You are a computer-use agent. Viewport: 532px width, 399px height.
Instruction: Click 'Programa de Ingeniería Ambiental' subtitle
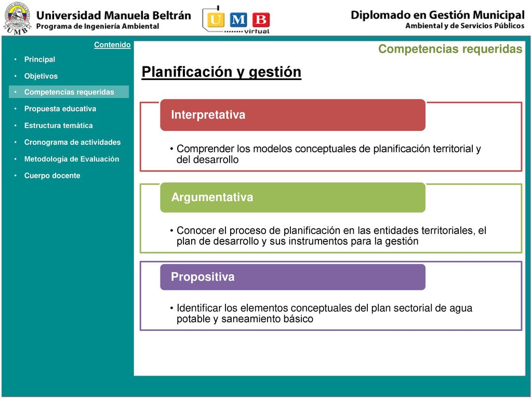pyautogui.click(x=98, y=26)
